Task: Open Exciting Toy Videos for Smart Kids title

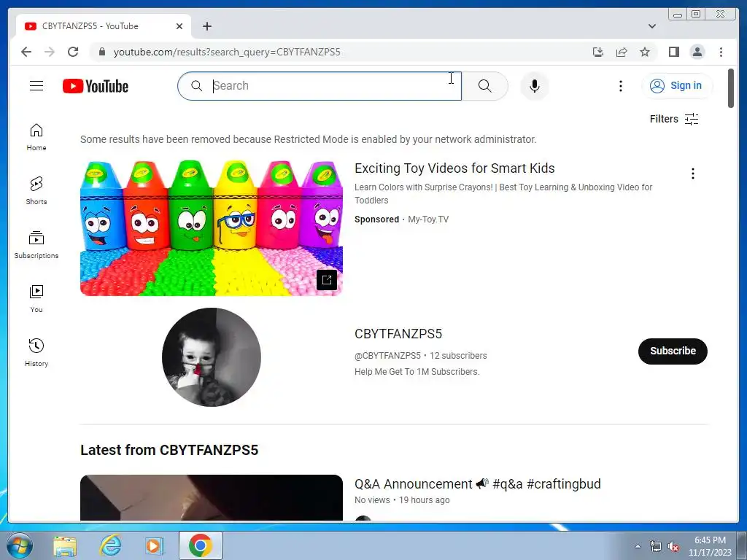Action: [x=454, y=168]
